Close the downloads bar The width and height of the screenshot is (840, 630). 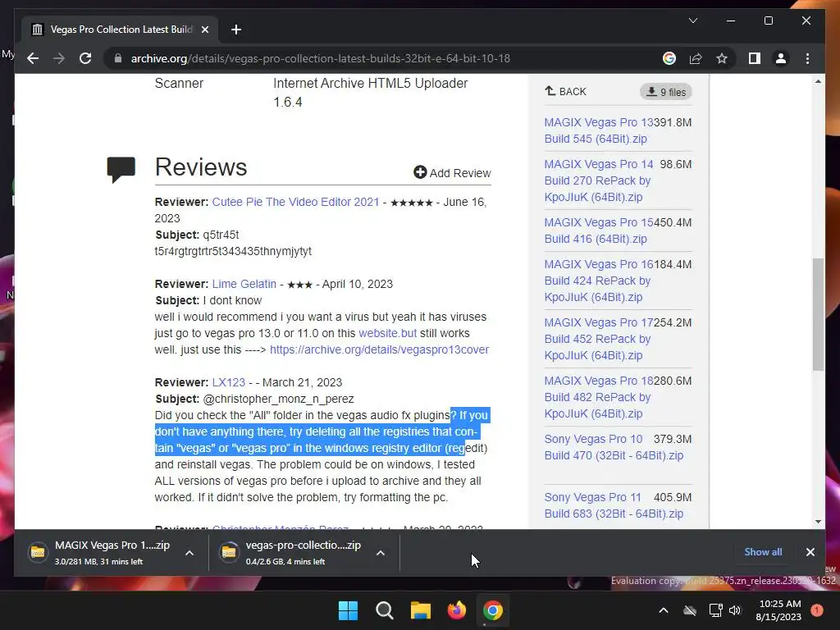click(810, 552)
